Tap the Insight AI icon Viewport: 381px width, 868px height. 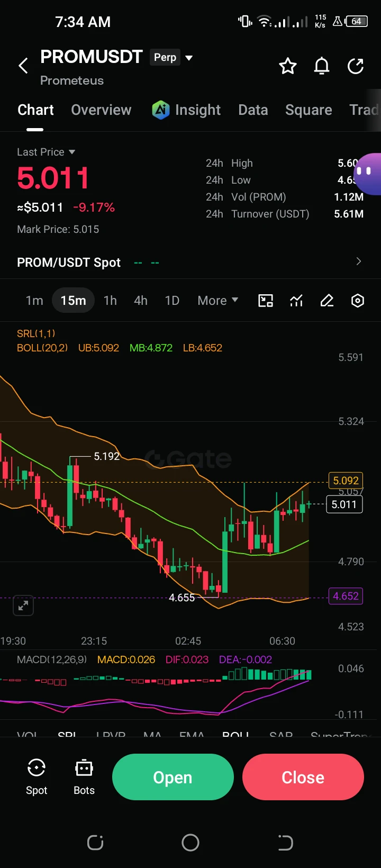pyautogui.click(x=161, y=110)
